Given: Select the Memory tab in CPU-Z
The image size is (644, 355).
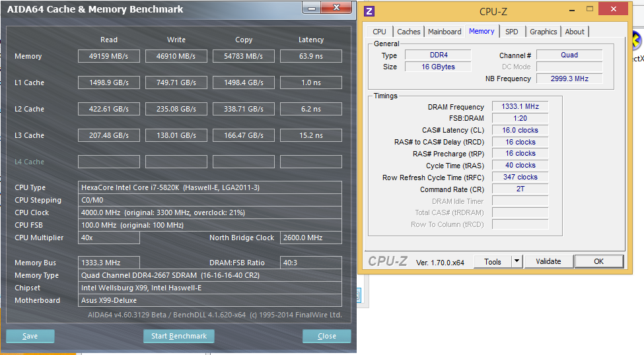Looking at the screenshot, I should click(x=482, y=31).
